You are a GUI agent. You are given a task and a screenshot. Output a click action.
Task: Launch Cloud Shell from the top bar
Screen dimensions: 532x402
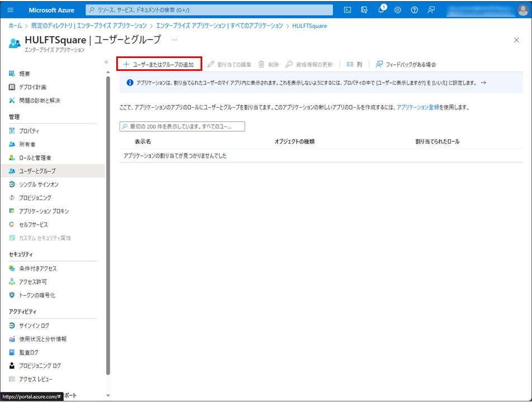348,10
